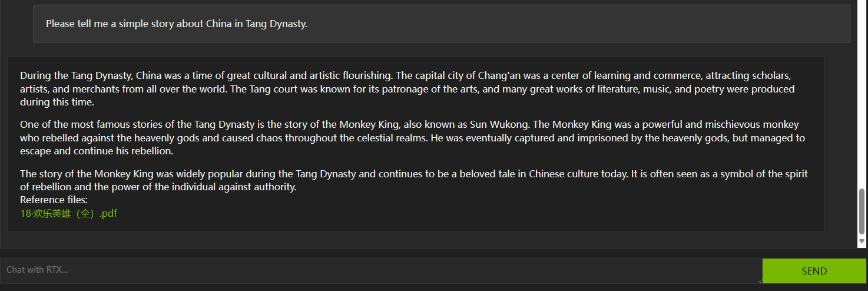The height and width of the screenshot is (291, 868).
Task: Click the chat textbox resize handle
Action: pyautogui.click(x=759, y=280)
